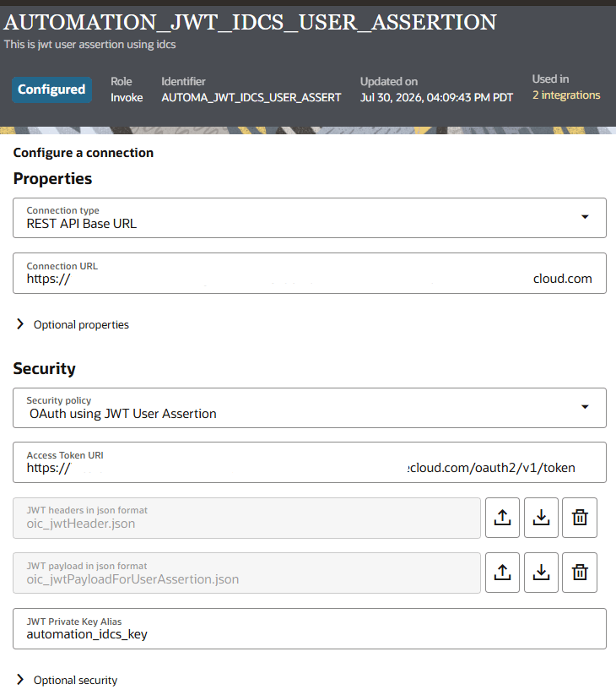The width and height of the screenshot is (616, 695).
Task: Focus the Access Token URI field
Action: 310,462
